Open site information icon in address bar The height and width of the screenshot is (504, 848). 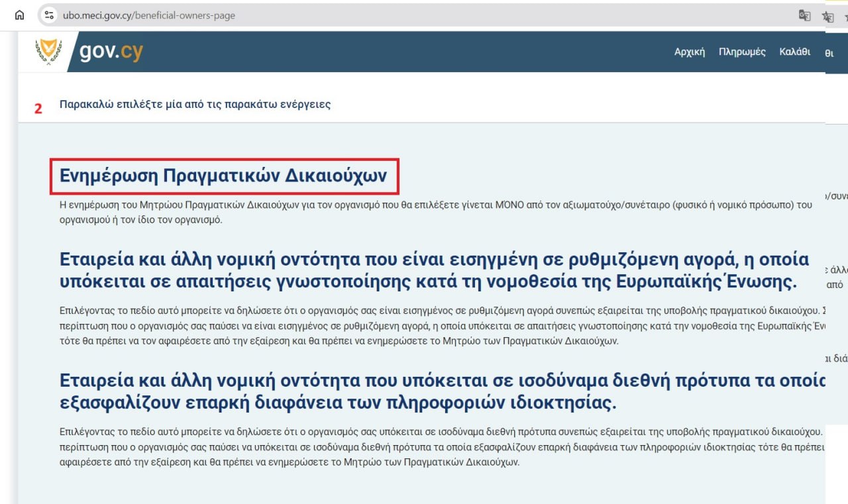click(49, 15)
